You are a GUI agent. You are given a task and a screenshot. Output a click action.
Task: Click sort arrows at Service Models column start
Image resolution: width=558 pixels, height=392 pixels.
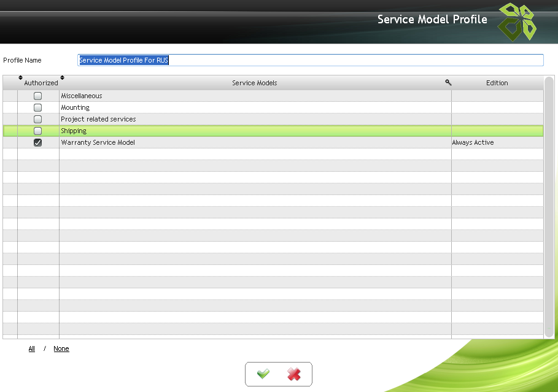point(62,78)
